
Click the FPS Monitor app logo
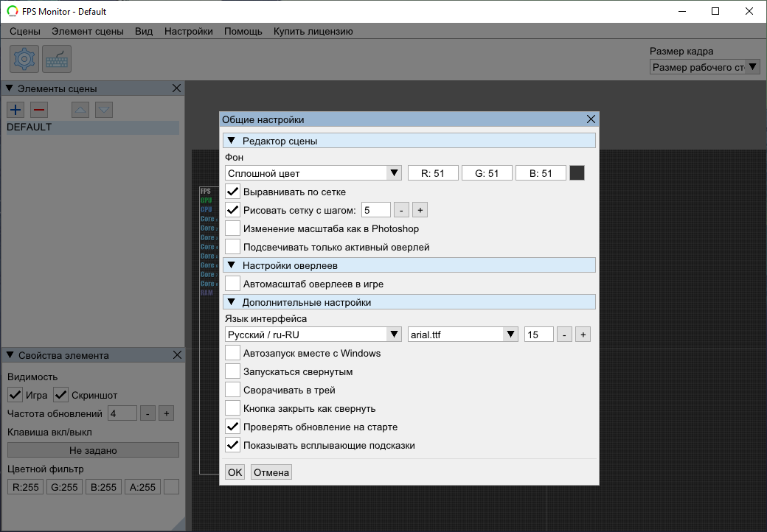[13, 11]
